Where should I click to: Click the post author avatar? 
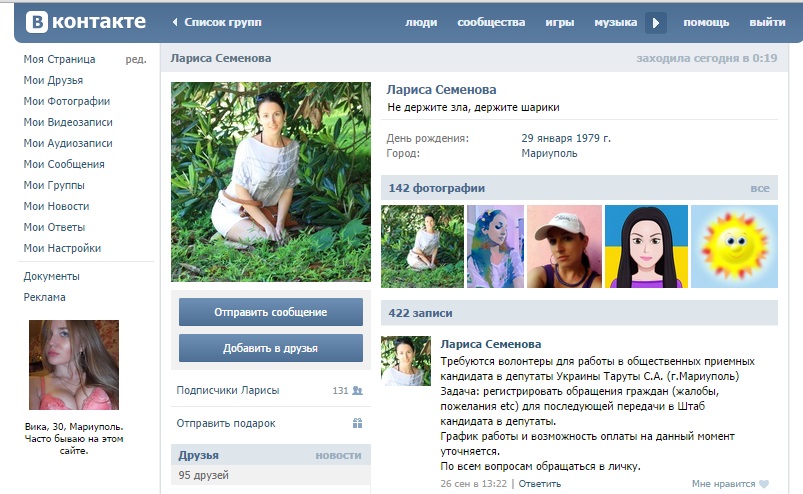pyautogui.click(x=406, y=361)
